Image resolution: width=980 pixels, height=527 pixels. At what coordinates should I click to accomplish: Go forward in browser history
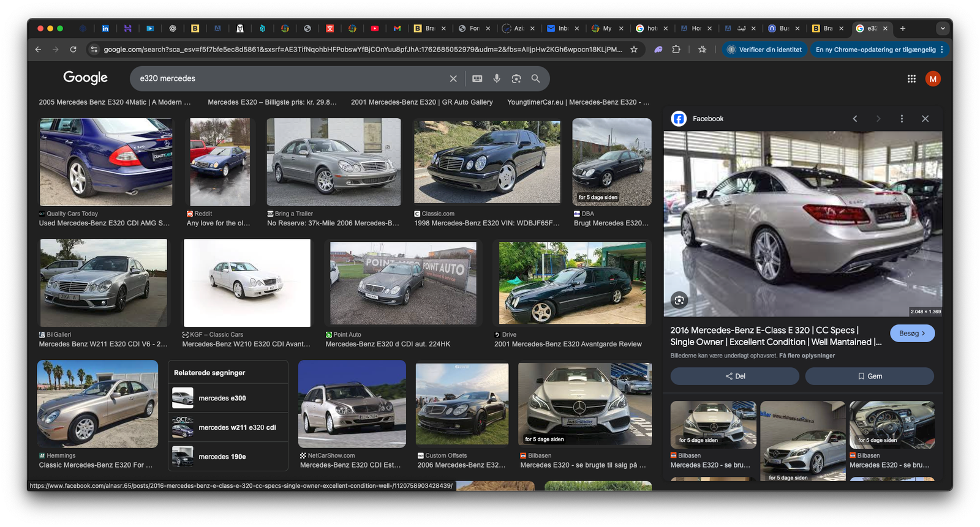click(55, 50)
